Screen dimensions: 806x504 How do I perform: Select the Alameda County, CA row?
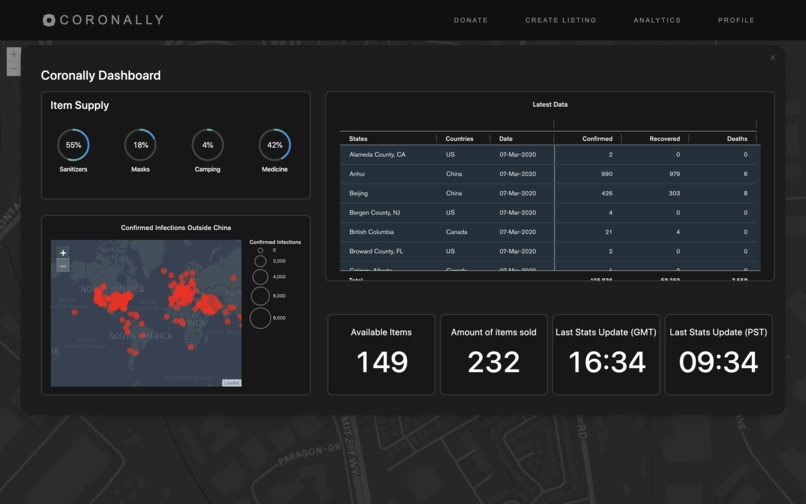tap(550, 154)
